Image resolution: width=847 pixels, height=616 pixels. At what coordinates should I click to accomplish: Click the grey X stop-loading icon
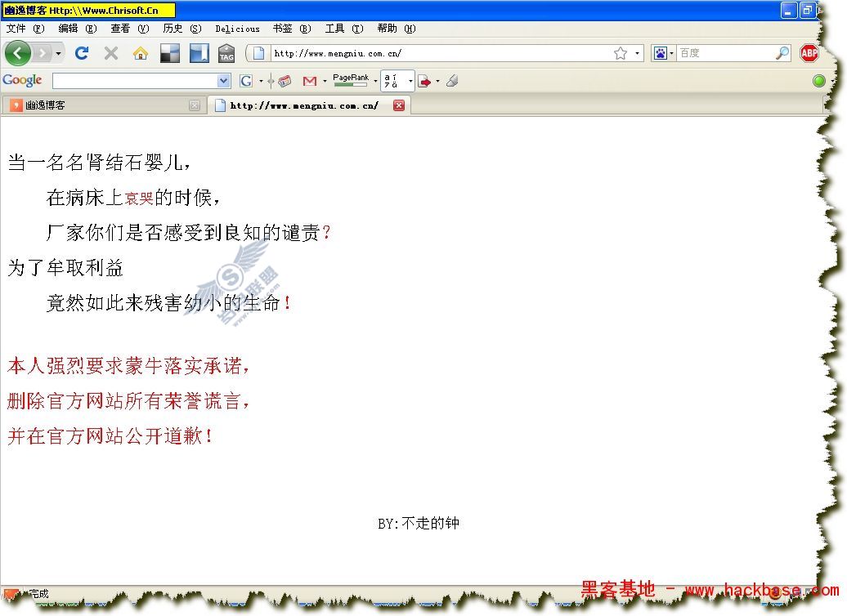(x=111, y=53)
